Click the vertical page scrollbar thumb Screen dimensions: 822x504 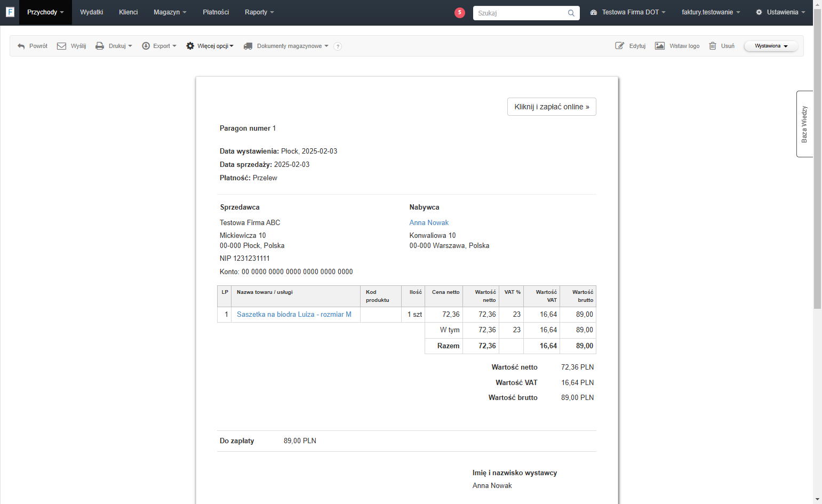(x=817, y=159)
